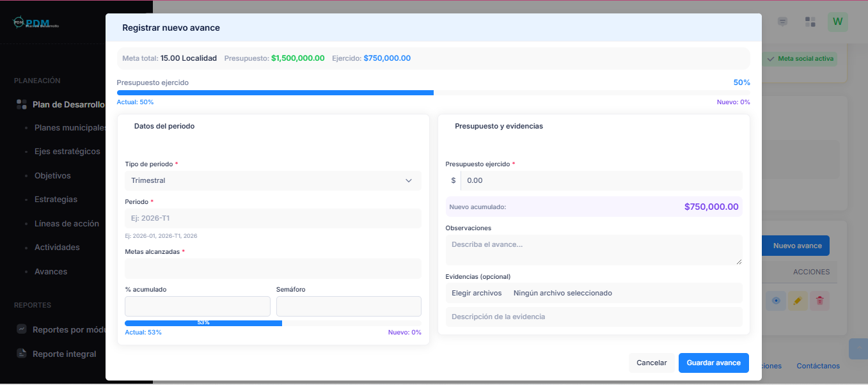Click the PDM logo in sidebar
The image size is (868, 385).
coord(36,22)
